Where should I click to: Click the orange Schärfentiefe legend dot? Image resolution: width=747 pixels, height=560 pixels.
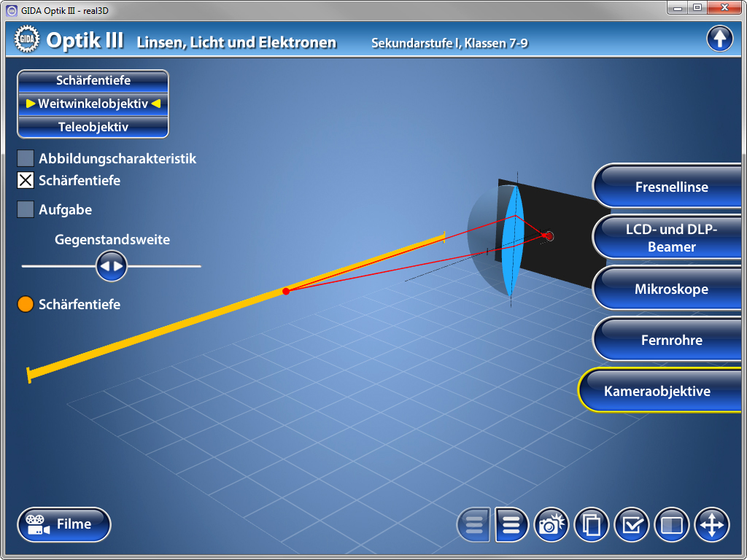(26, 304)
